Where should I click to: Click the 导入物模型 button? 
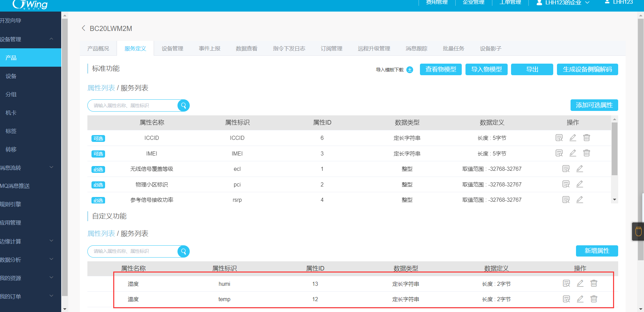[x=486, y=69]
